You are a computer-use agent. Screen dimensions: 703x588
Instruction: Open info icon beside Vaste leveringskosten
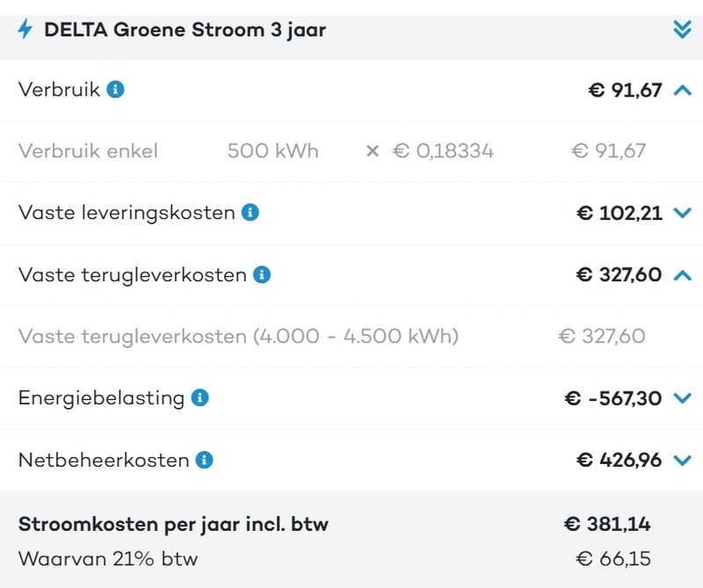point(250,212)
